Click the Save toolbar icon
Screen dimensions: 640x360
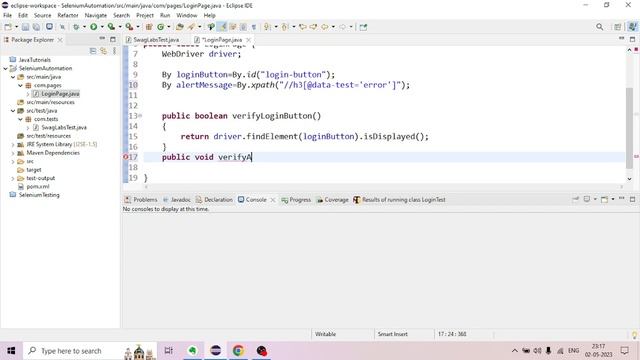(25, 27)
